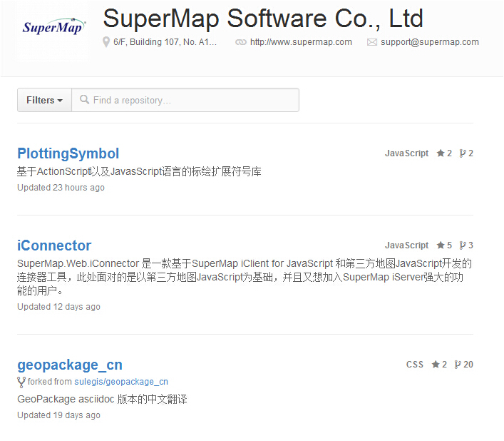The height and width of the screenshot is (441, 504).
Task: Focus the Find a repository search field
Action: [185, 101]
